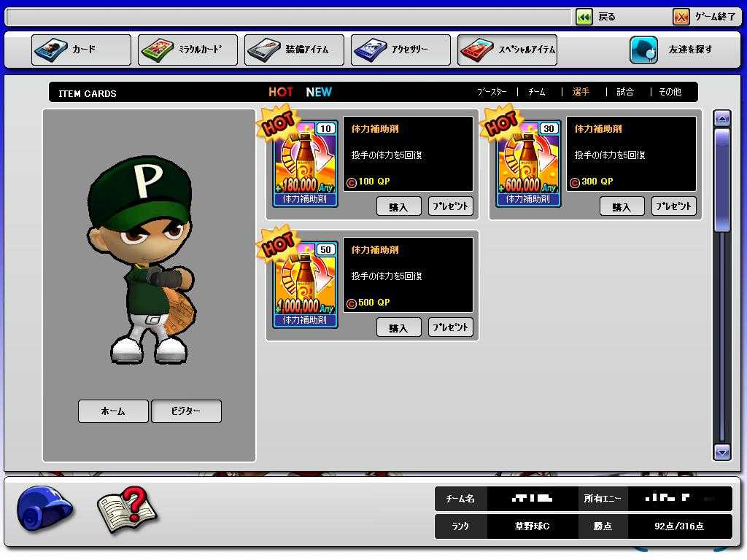Open the スペシャルアイテム red card icon
747x560 pixels.
coord(477,50)
